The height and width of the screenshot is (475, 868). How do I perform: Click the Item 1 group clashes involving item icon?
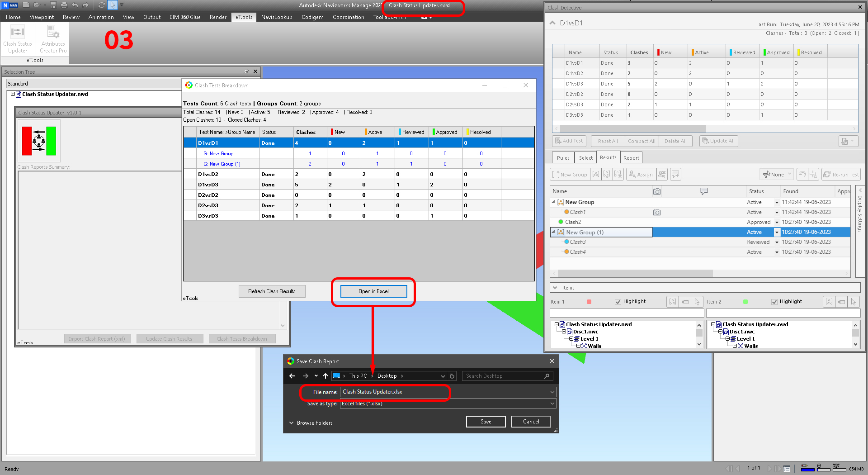(x=673, y=302)
